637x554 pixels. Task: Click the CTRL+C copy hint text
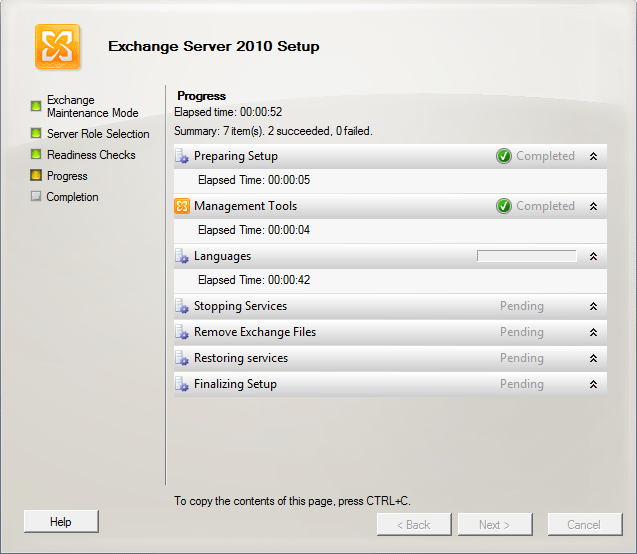292,501
